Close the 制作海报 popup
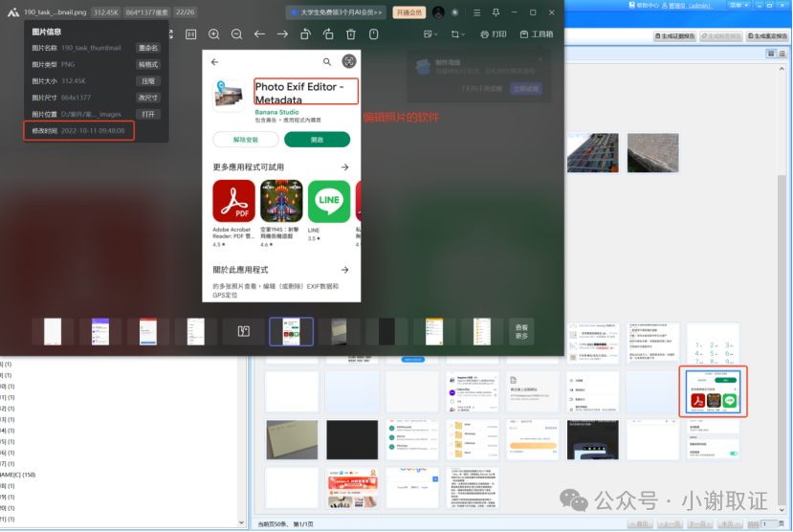793x532 pixels. click(540, 59)
